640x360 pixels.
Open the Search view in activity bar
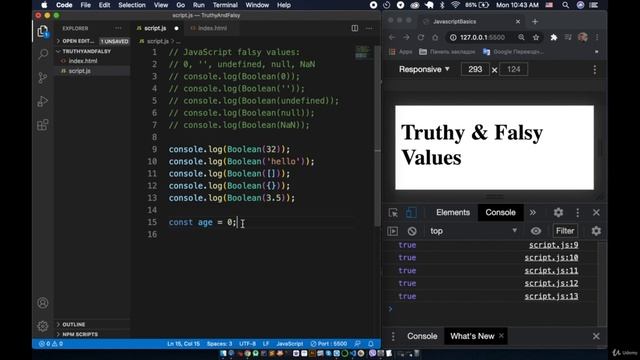coord(43,54)
